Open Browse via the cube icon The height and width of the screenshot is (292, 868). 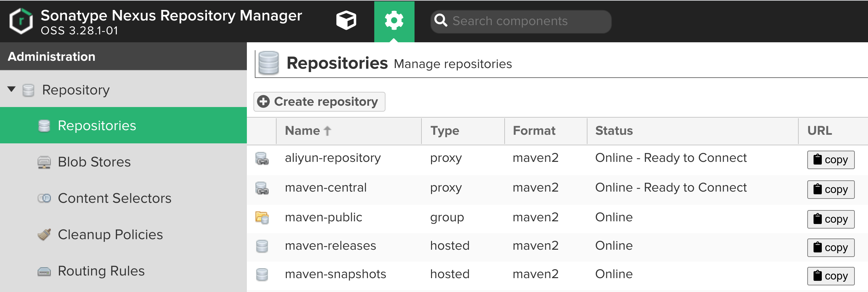[x=346, y=20]
